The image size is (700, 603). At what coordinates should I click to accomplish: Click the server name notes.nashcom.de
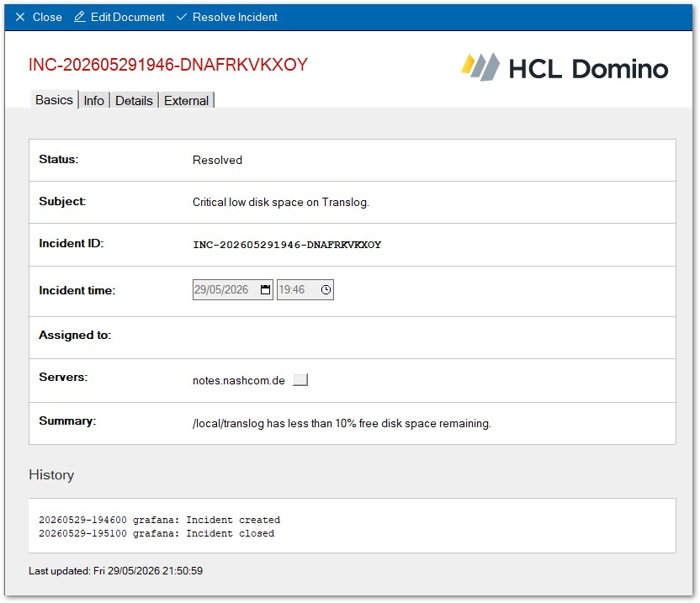[239, 380]
